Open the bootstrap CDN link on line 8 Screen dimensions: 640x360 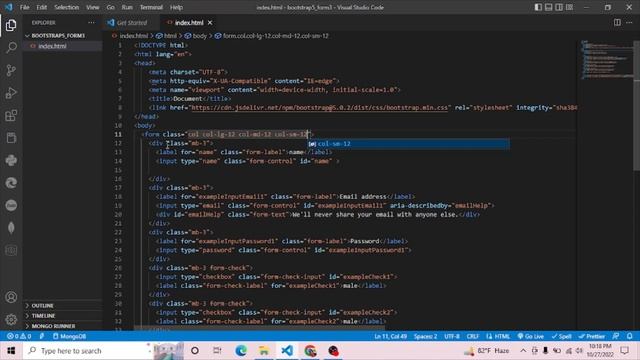coord(319,108)
